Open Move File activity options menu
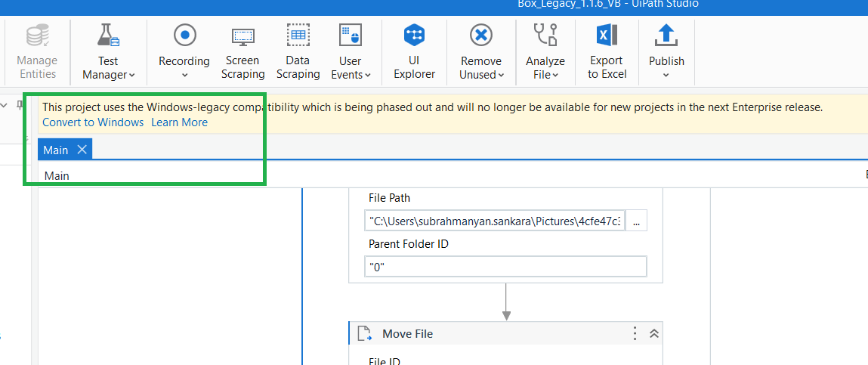 point(635,333)
